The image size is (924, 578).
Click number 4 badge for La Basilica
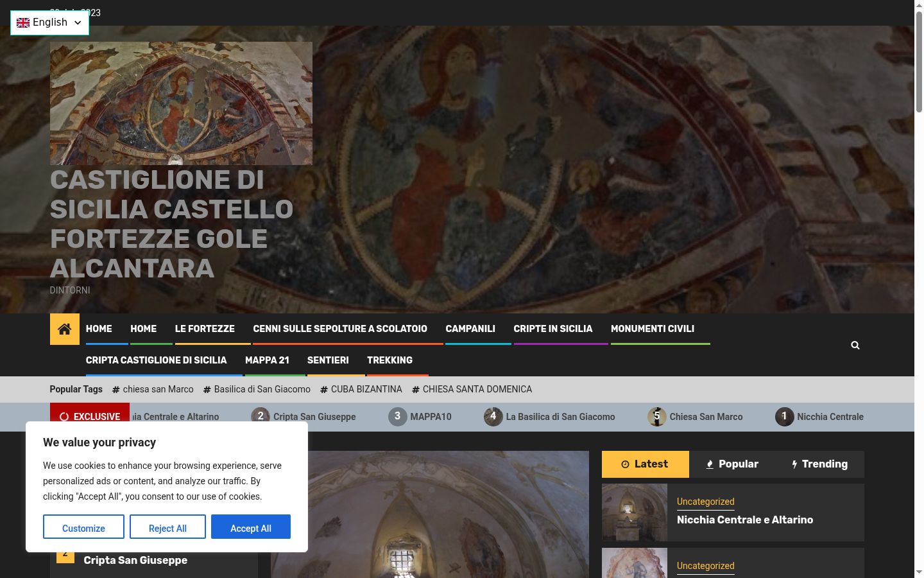(493, 417)
